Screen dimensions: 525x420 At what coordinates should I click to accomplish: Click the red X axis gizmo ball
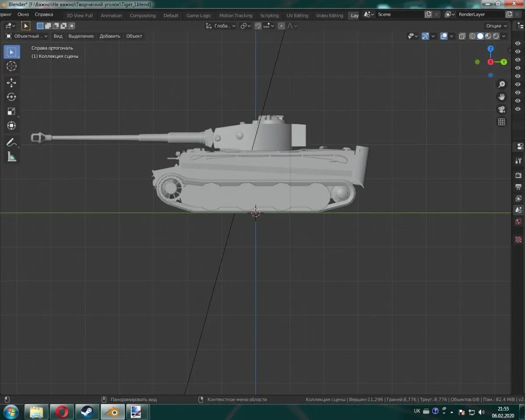tap(491, 62)
